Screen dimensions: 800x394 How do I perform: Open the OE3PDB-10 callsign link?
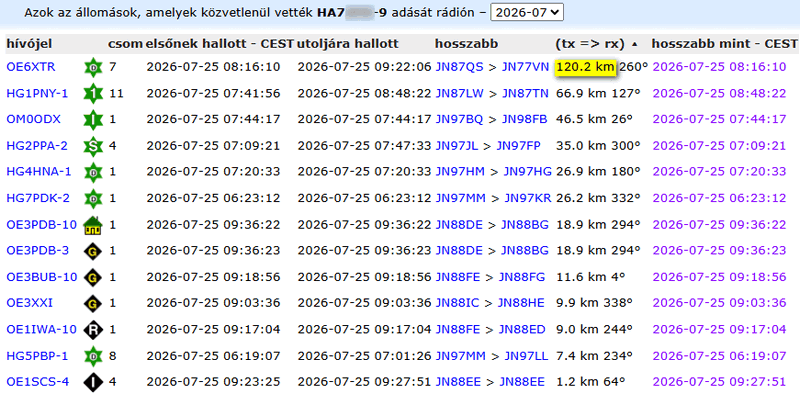tap(41, 225)
